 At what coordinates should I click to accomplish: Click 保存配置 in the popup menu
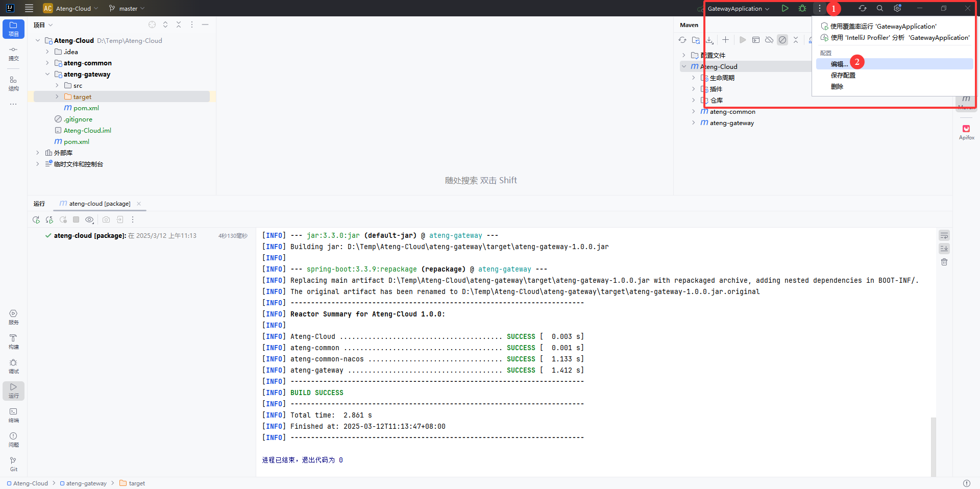tap(843, 75)
